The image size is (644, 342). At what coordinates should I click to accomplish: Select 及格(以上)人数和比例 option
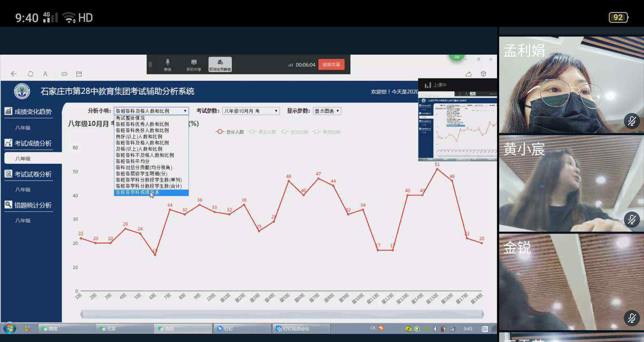151,149
